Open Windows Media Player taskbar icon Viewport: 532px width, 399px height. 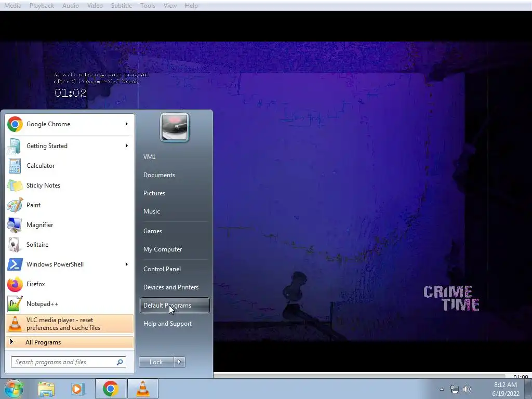[x=77, y=389]
